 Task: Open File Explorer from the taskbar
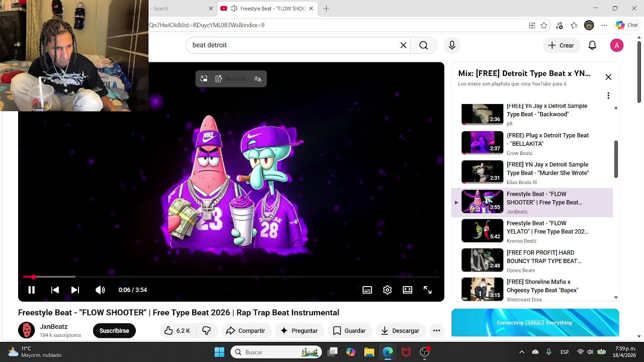[369, 352]
